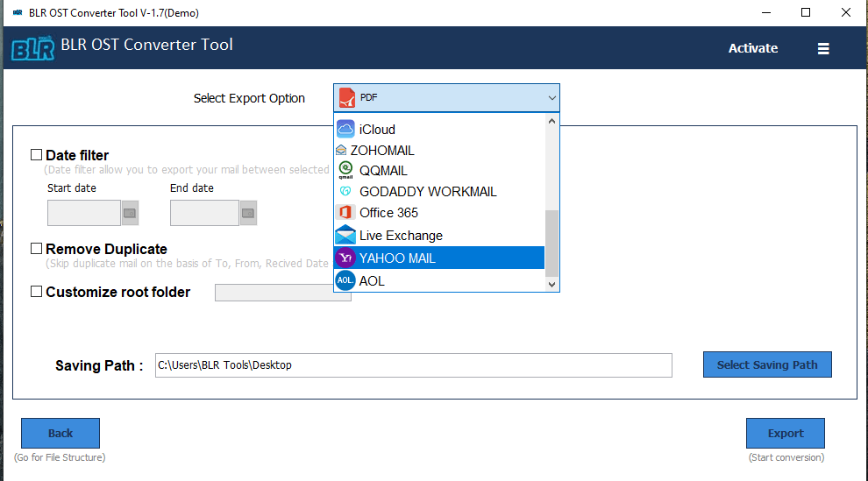
Task: Select iCloud from the export list
Action: pos(439,130)
